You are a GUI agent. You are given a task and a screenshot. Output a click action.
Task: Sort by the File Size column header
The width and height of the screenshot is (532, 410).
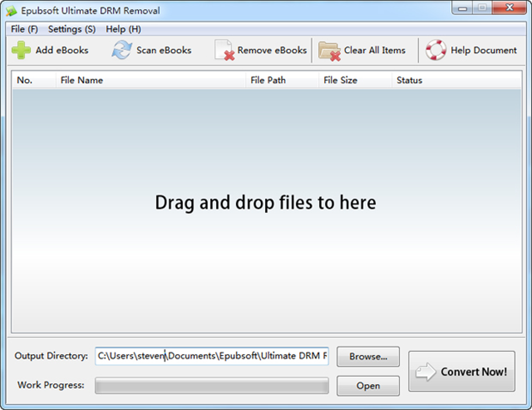click(x=355, y=80)
